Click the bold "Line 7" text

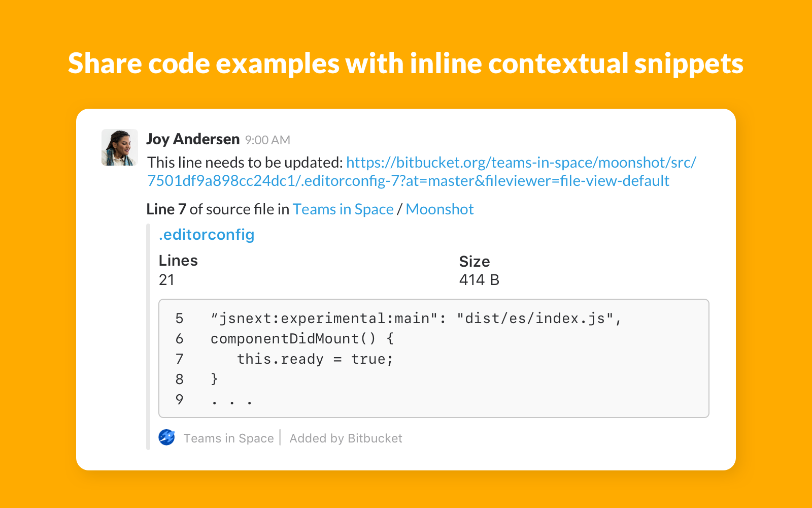coord(166,209)
